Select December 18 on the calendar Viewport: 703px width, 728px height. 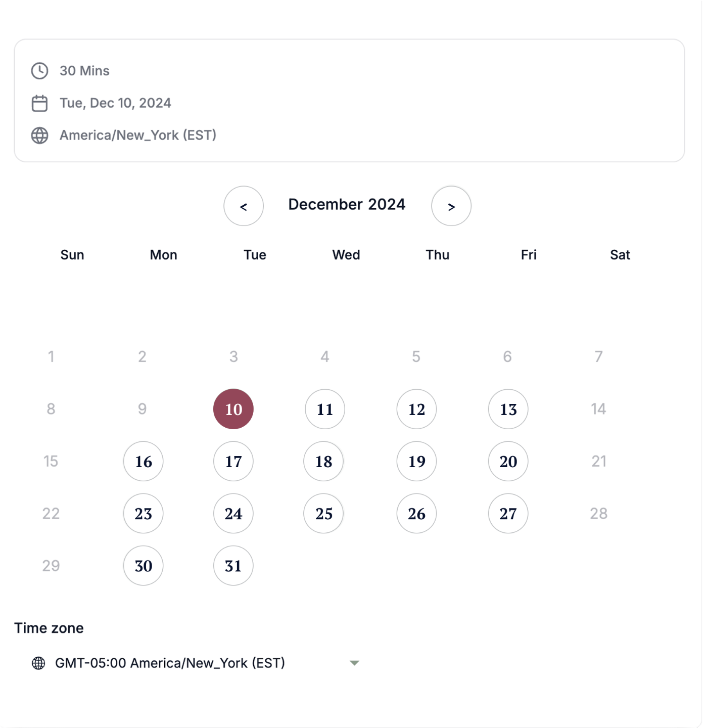click(x=323, y=461)
